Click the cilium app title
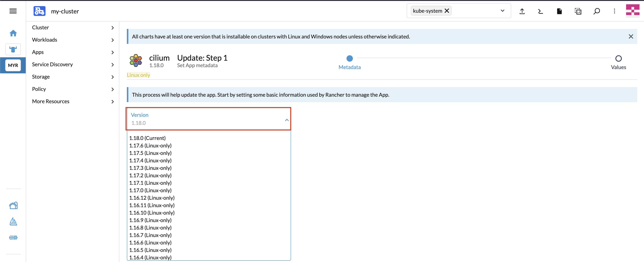This screenshot has height=262, width=644. [x=159, y=58]
